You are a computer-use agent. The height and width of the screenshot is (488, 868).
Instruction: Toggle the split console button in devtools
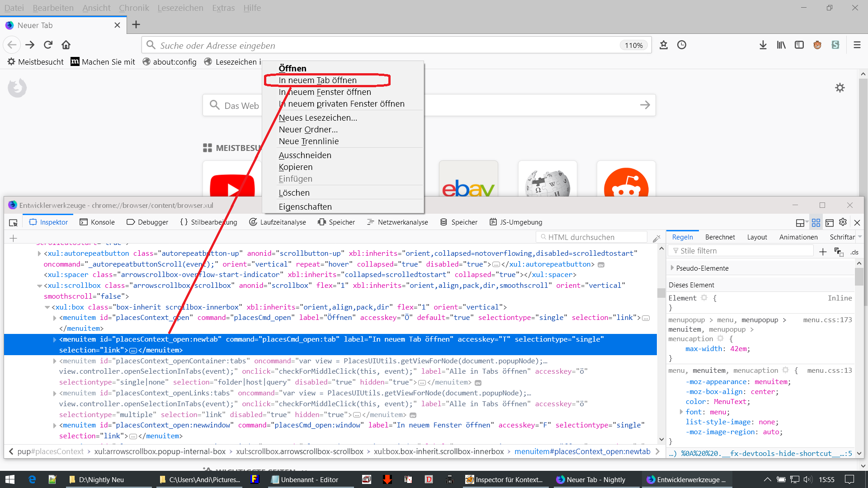829,222
